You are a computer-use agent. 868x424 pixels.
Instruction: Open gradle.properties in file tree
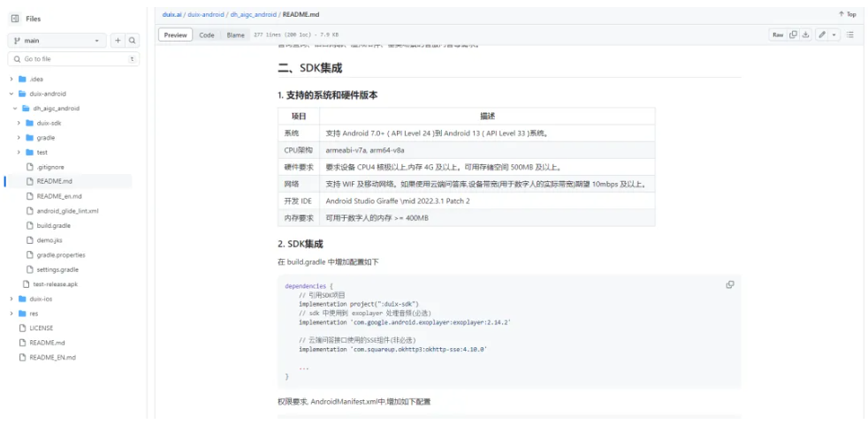point(61,255)
